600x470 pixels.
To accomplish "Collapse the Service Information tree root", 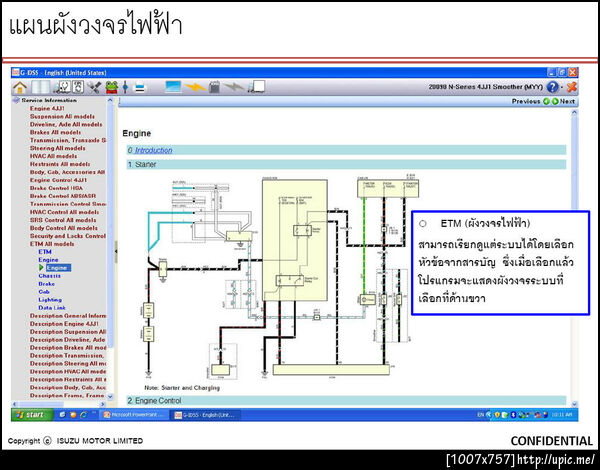I will (x=16, y=100).
